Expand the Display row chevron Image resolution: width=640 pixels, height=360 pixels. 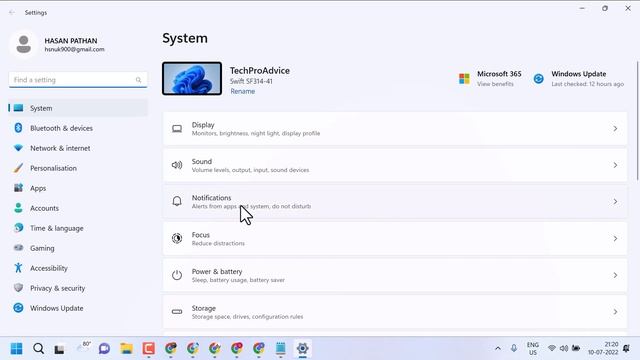coord(615,129)
